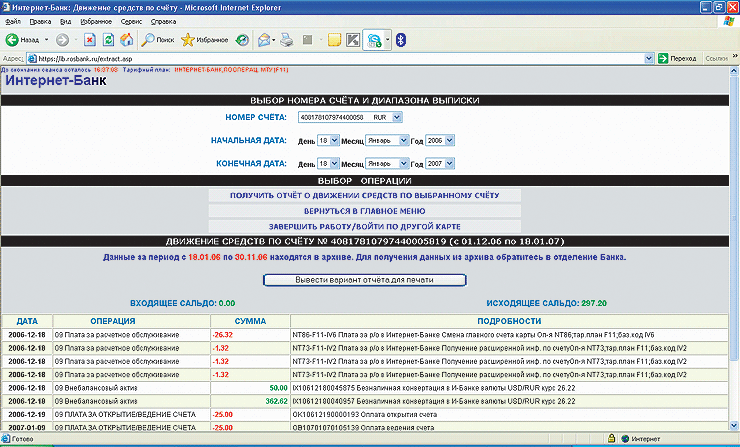Image resolution: width=740 pixels, height=447 pixels.
Task: Click the ДАТА column header
Action: [27, 321]
